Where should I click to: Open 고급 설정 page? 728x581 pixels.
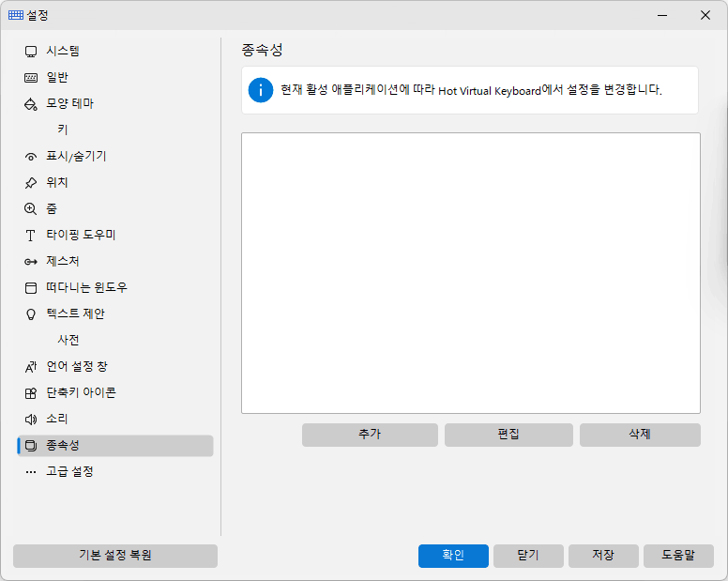coord(115,472)
